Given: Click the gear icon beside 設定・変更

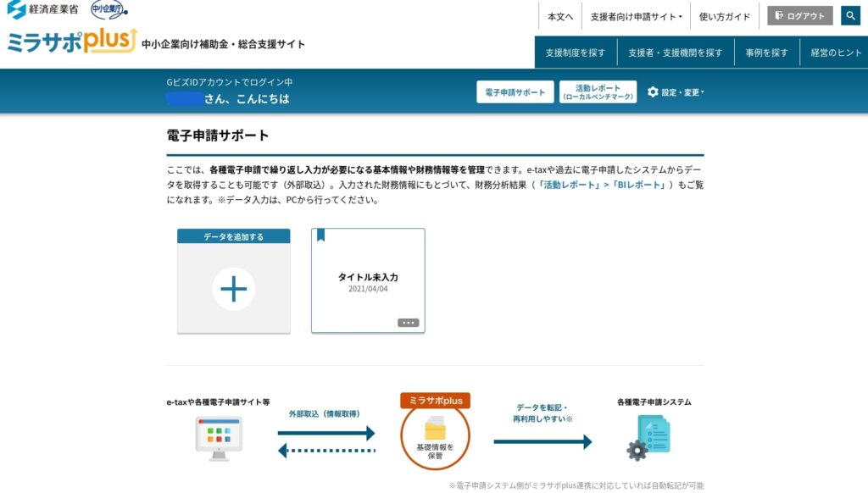Looking at the screenshot, I should click(x=654, y=91).
